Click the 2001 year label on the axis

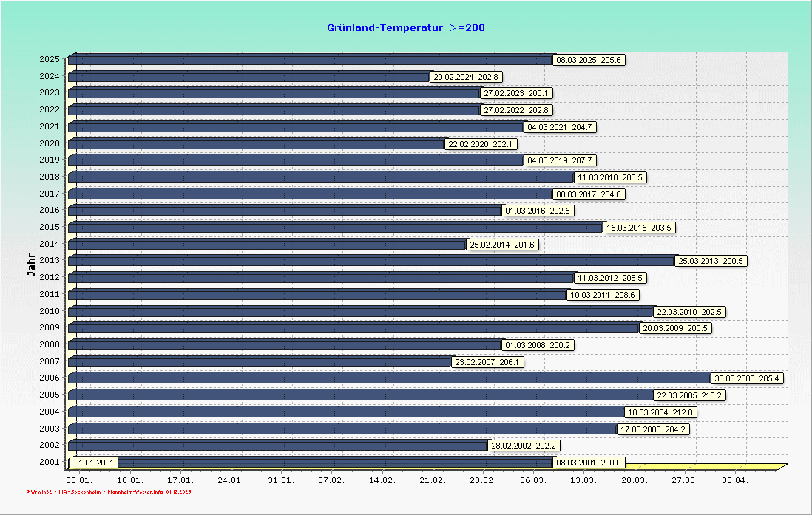tap(51, 461)
